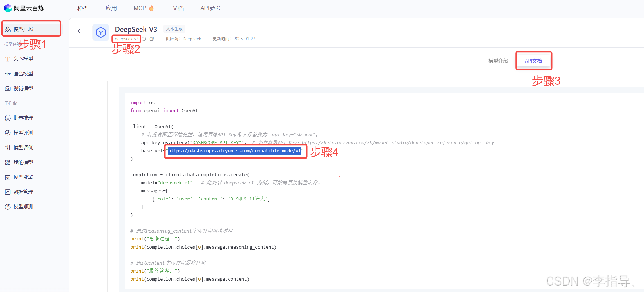Click the 数据管理 chart icon
This screenshot has width=644, height=292.
click(8, 192)
